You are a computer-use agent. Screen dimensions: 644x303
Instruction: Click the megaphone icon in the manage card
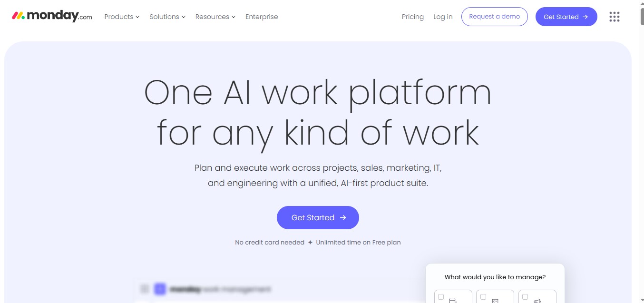point(537,301)
